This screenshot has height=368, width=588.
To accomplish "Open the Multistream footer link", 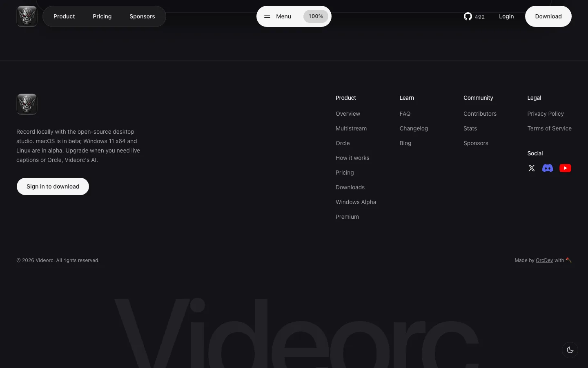I will click(351, 128).
